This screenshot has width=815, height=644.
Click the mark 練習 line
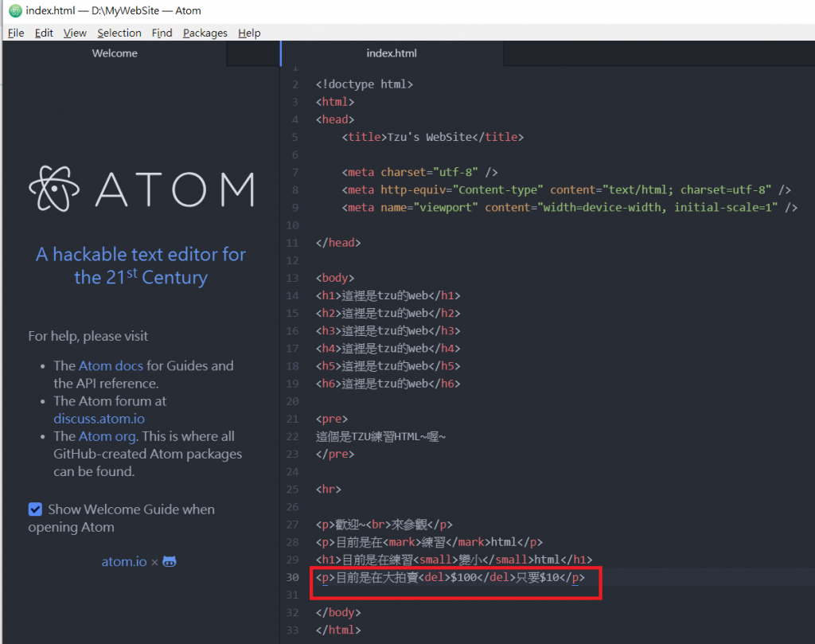429,542
